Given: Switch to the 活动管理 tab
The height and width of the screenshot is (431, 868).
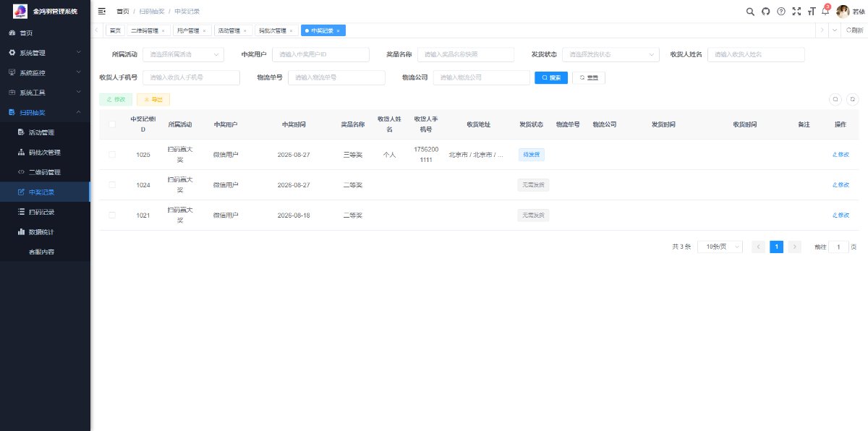Looking at the screenshot, I should (229, 30).
